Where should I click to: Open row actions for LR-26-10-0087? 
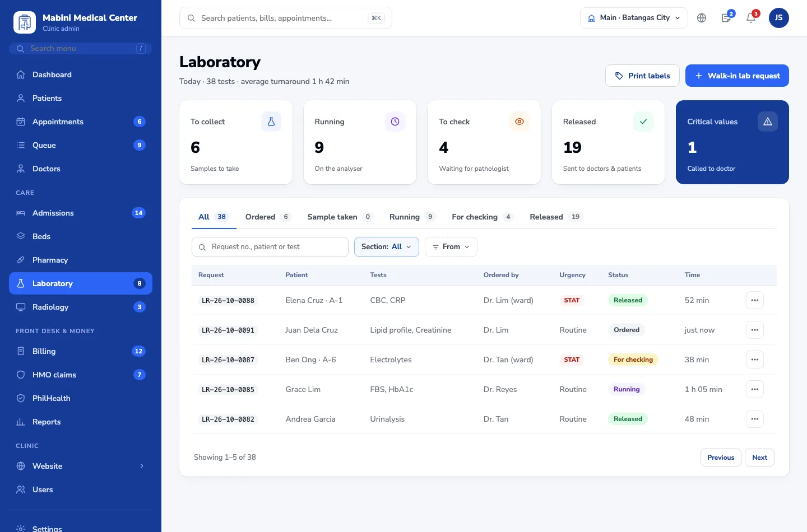[x=755, y=360]
